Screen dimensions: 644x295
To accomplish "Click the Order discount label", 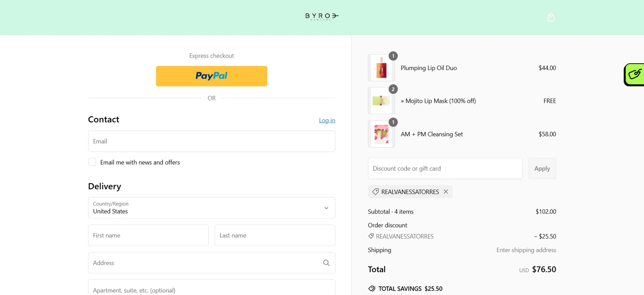I will pyautogui.click(x=388, y=225).
